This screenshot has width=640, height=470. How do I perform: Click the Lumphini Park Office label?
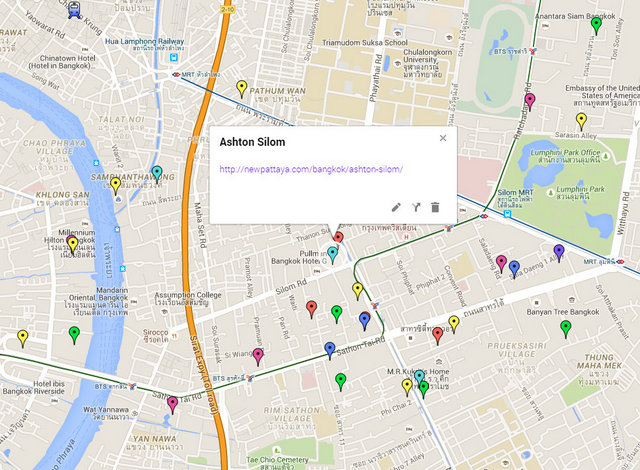566,155
